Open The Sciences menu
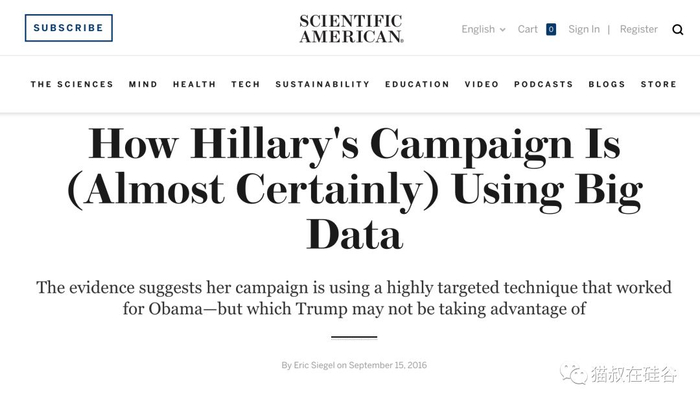Screen dimensions: 700x405 click(72, 84)
